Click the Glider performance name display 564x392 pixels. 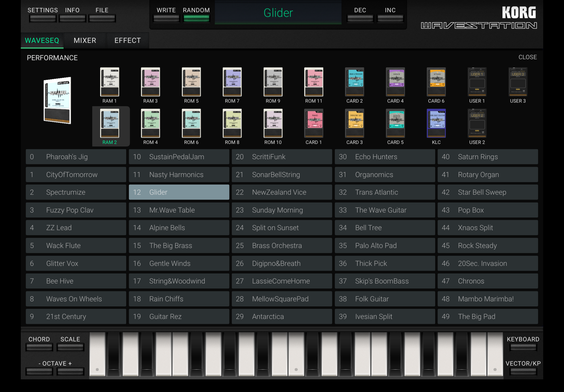pos(278,12)
